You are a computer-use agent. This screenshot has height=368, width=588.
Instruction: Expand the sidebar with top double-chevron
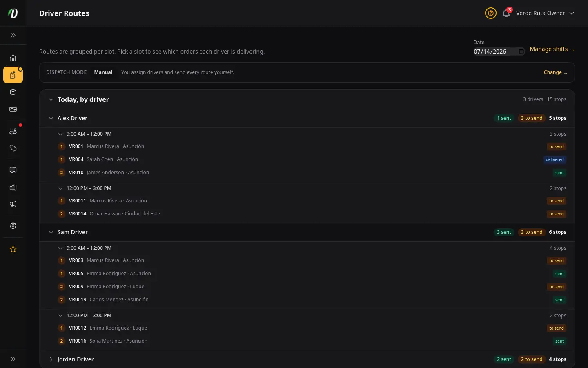[x=13, y=35]
